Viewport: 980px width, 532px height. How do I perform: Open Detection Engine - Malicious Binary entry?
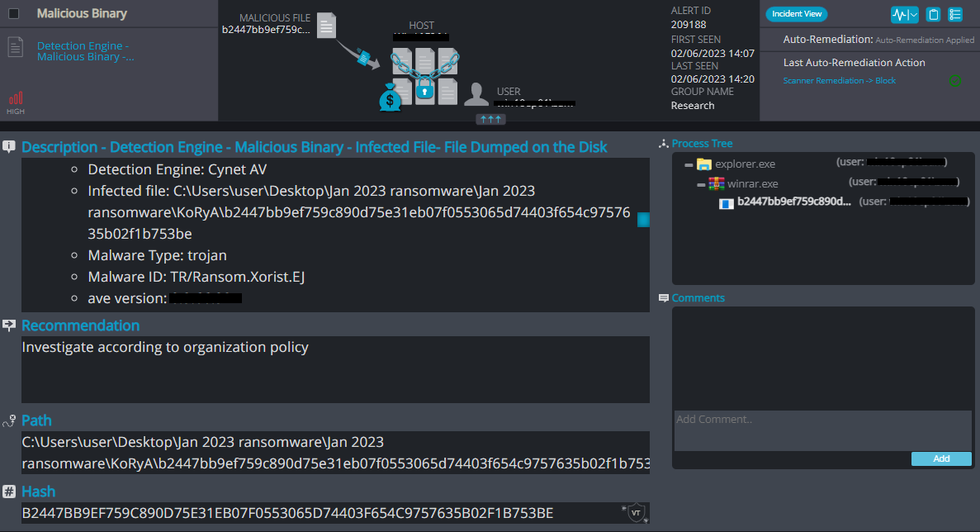[x=86, y=51]
